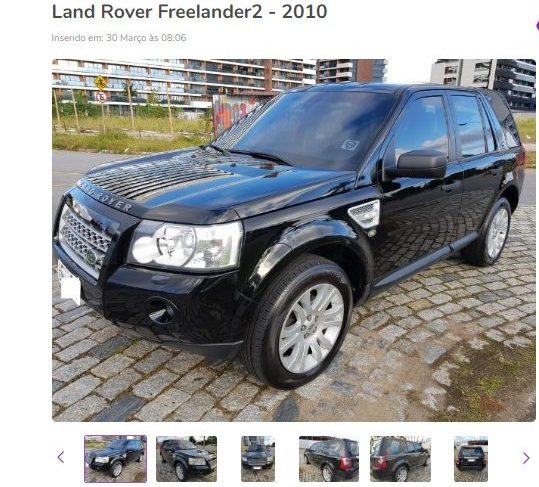The height and width of the screenshot is (487, 539).
Task: Click the LAND ROVER hood lettering
Action: (x=106, y=195)
